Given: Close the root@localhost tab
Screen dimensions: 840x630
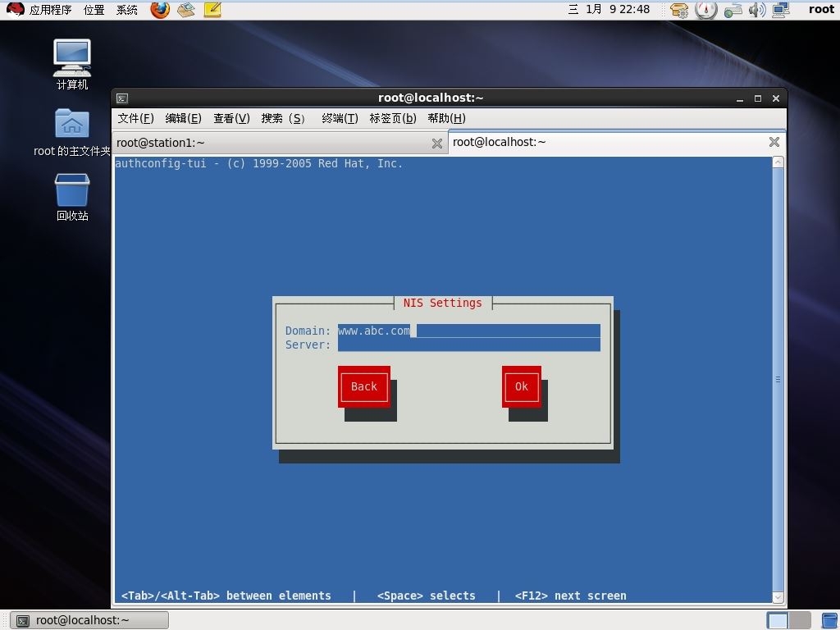Looking at the screenshot, I should (x=774, y=142).
